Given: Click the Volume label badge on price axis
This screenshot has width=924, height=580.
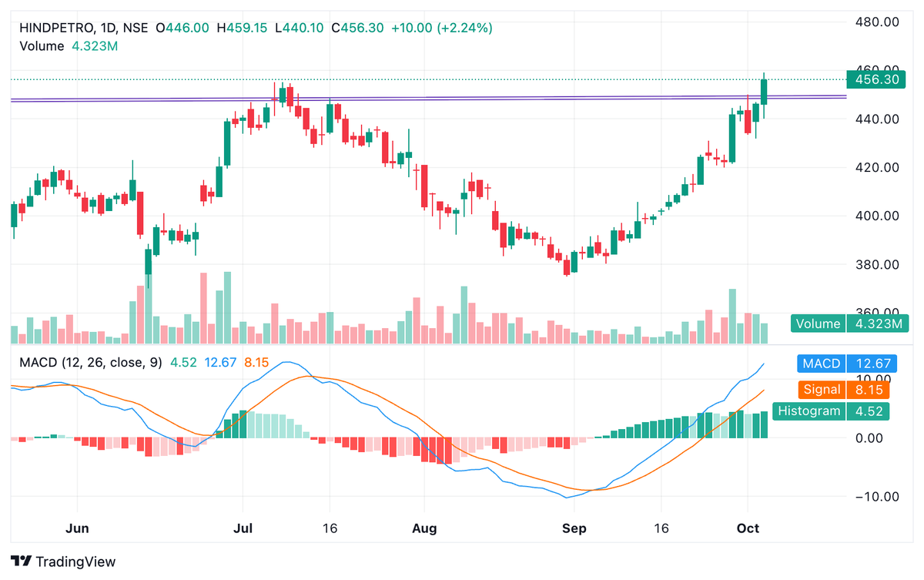Looking at the screenshot, I should tap(818, 324).
